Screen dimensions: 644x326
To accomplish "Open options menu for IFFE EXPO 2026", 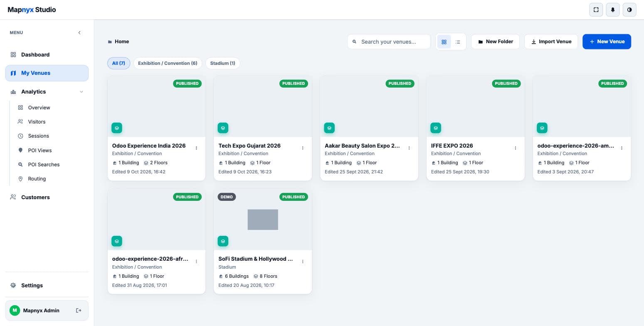I will click(516, 148).
